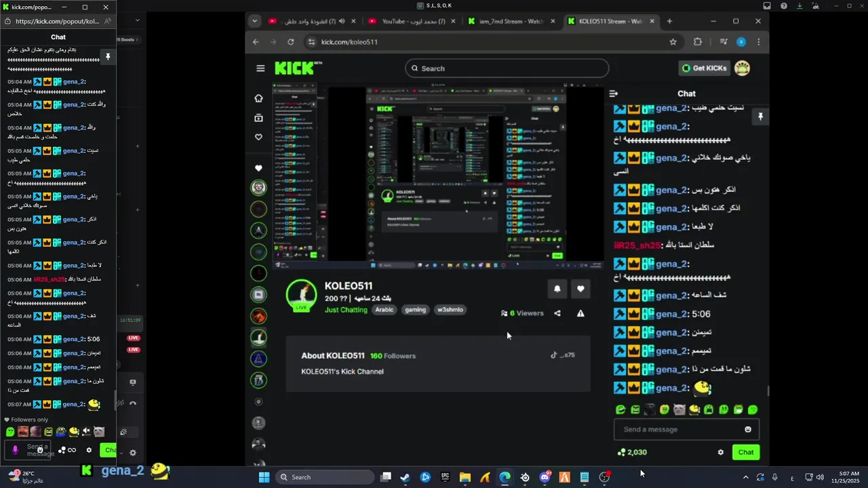Click the Windows taskbar Search box
Viewport: 868px width, 488px height.
click(326, 477)
